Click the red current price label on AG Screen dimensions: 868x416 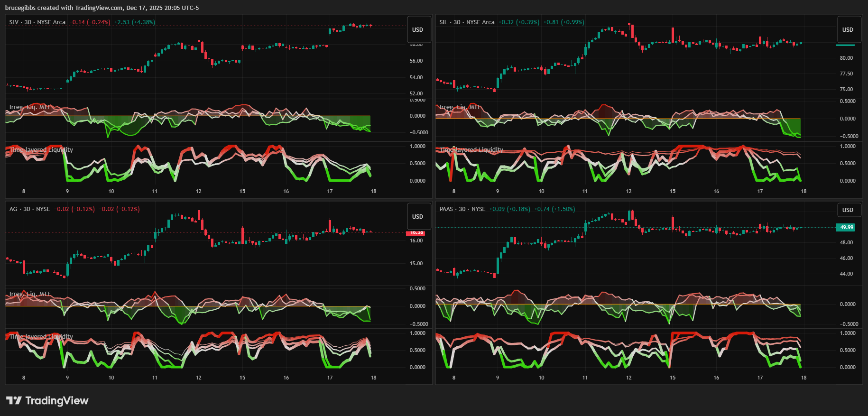(416, 233)
